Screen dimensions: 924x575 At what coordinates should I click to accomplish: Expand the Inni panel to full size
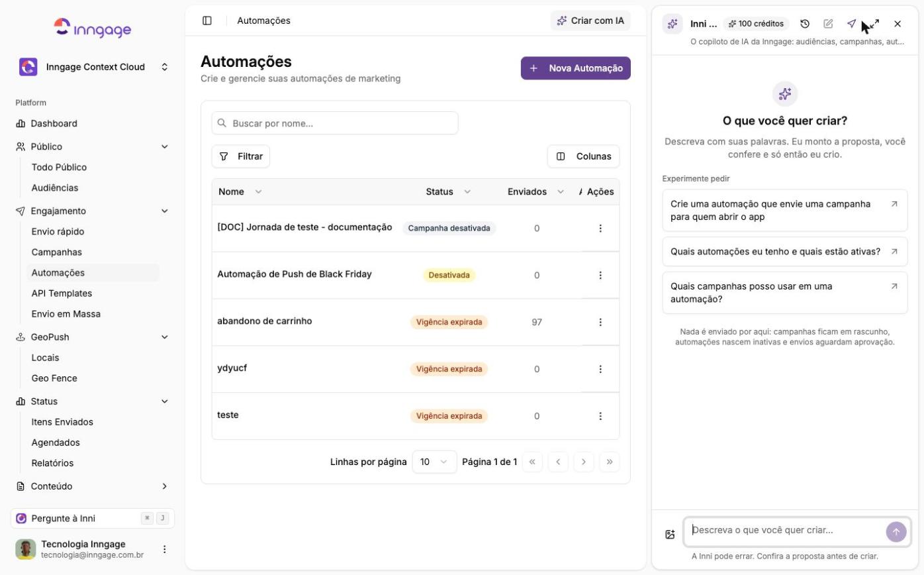coord(874,24)
